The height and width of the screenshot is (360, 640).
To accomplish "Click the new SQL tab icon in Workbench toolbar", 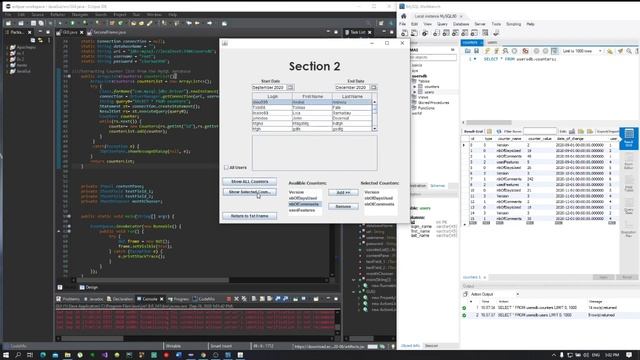I will 404,33.
